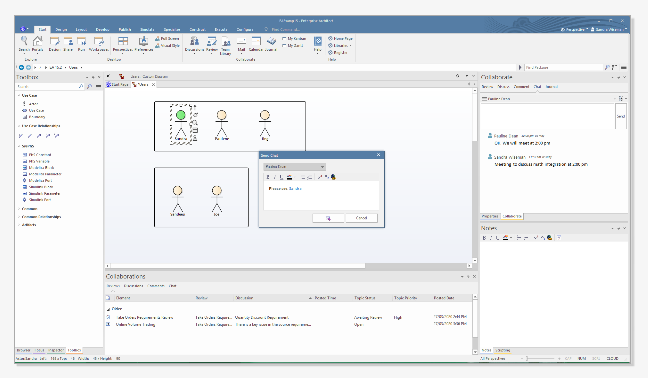This screenshot has height=378, width=648.
Task: Open the Discussions ribbon icon
Action: (194, 43)
